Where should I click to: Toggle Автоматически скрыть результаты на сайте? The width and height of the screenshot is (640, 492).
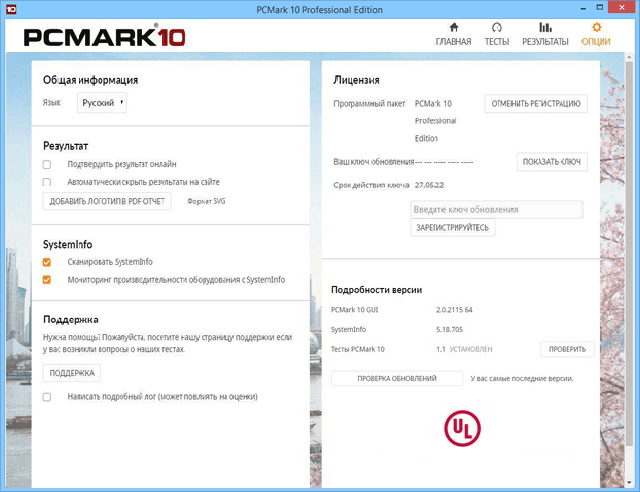coord(47,182)
